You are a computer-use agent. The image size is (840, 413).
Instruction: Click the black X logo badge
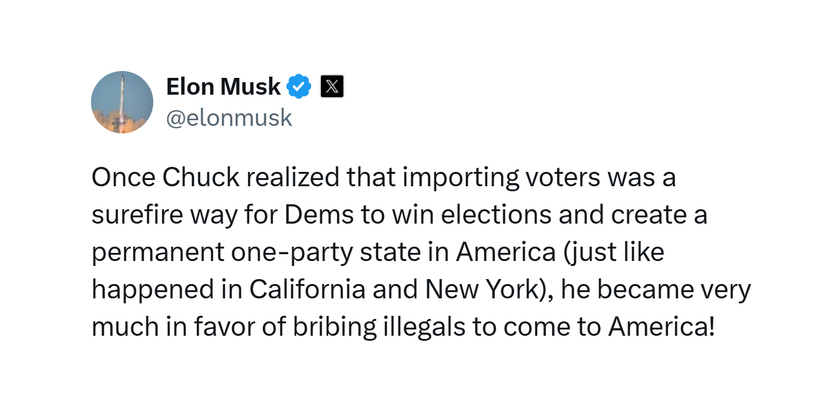(332, 86)
